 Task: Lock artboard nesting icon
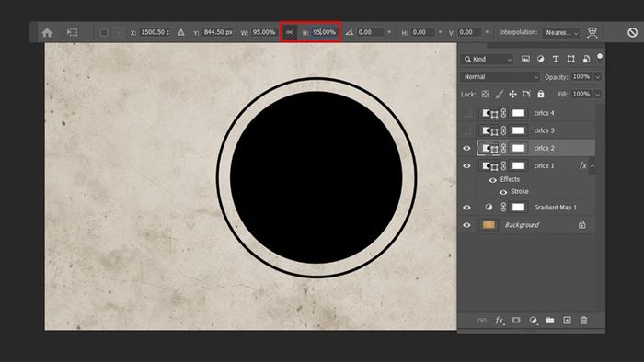point(526,95)
